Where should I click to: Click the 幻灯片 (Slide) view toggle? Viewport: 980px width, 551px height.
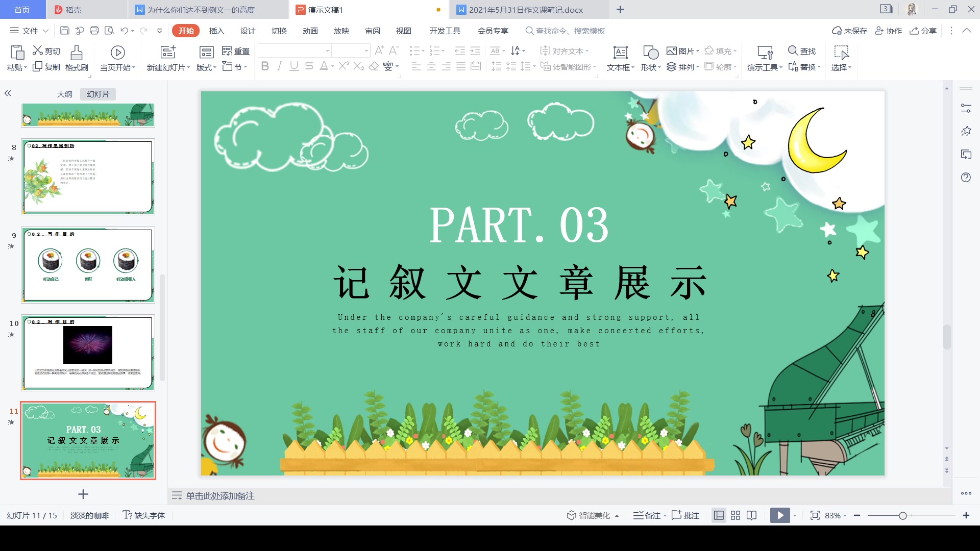[96, 93]
